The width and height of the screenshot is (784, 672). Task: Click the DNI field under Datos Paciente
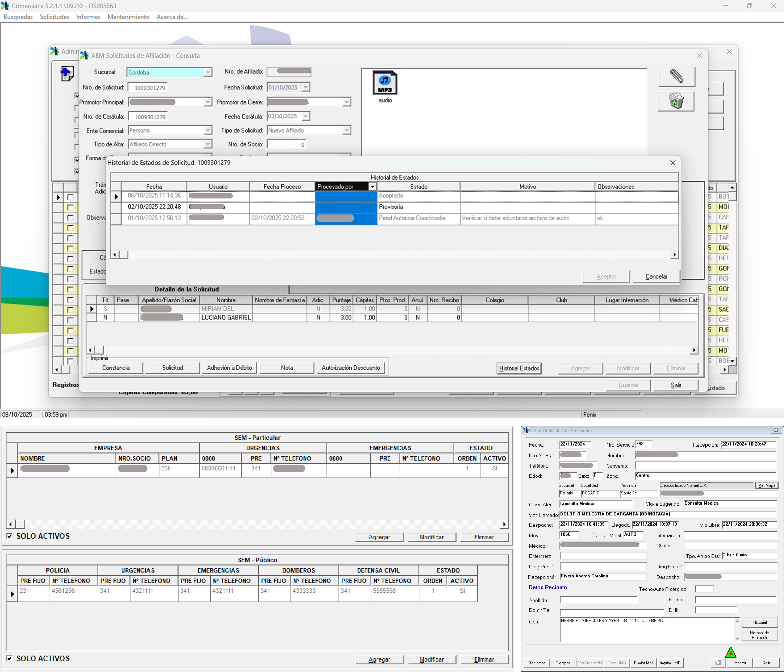[x=716, y=610]
